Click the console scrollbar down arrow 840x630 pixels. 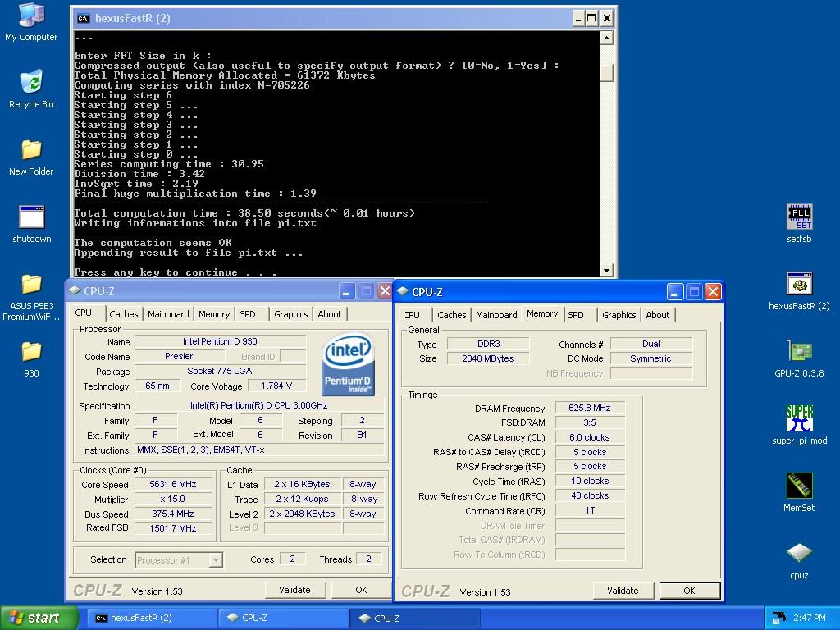click(x=606, y=271)
